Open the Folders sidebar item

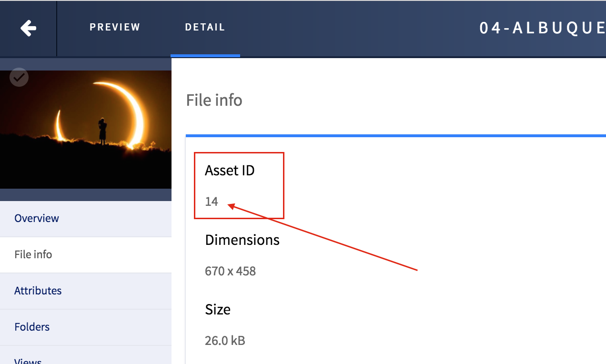pyautogui.click(x=32, y=327)
